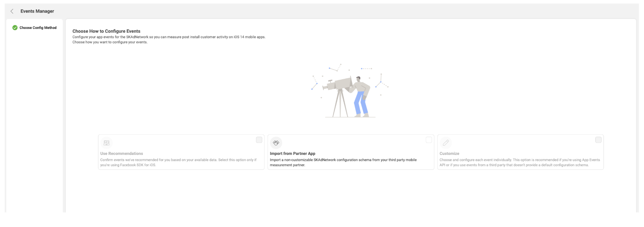Click the 'Choose how you want to configure' line
This screenshot has width=644, height=227.
(110, 42)
